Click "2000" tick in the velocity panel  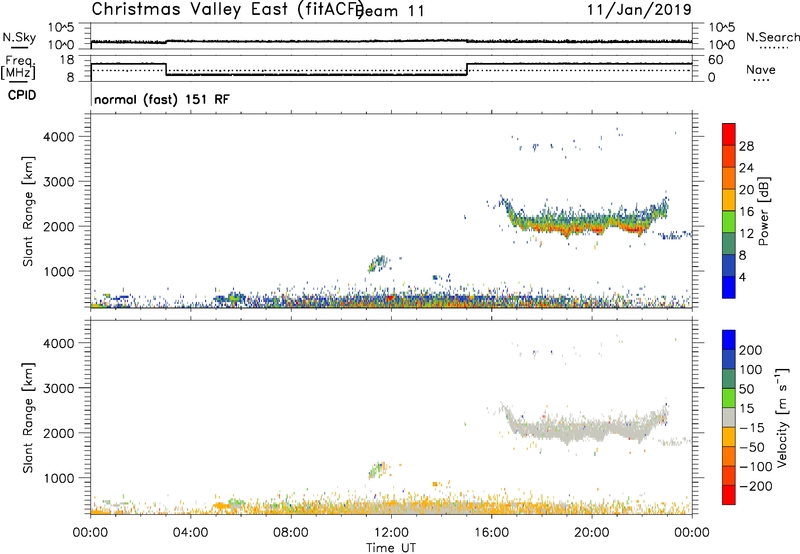tap(59, 433)
